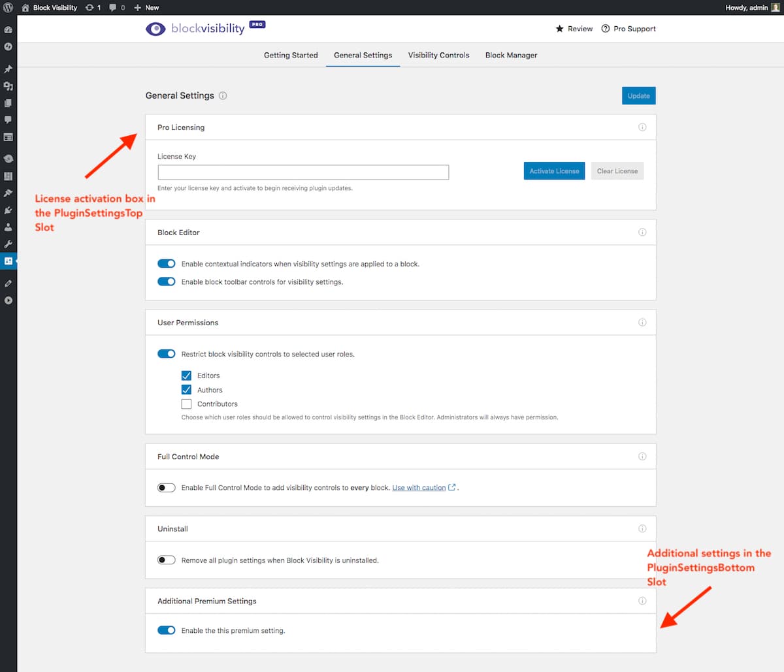Viewport: 784px width, 672px height.
Task: Click into the License Key input field
Action: tap(303, 172)
